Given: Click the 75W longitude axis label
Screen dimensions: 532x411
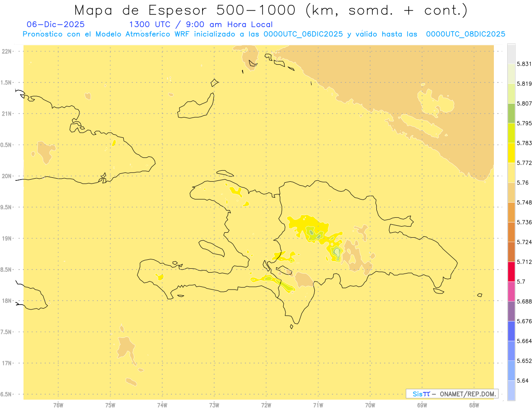Looking at the screenshot, I should coord(110,405).
